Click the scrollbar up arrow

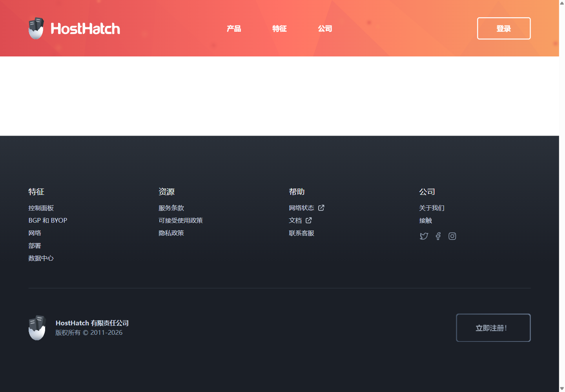pyautogui.click(x=562, y=3)
